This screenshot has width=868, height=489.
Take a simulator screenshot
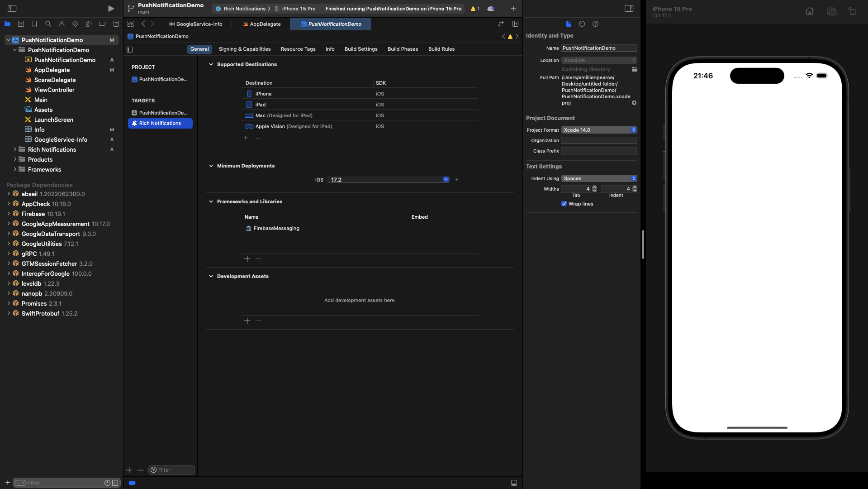click(x=831, y=12)
